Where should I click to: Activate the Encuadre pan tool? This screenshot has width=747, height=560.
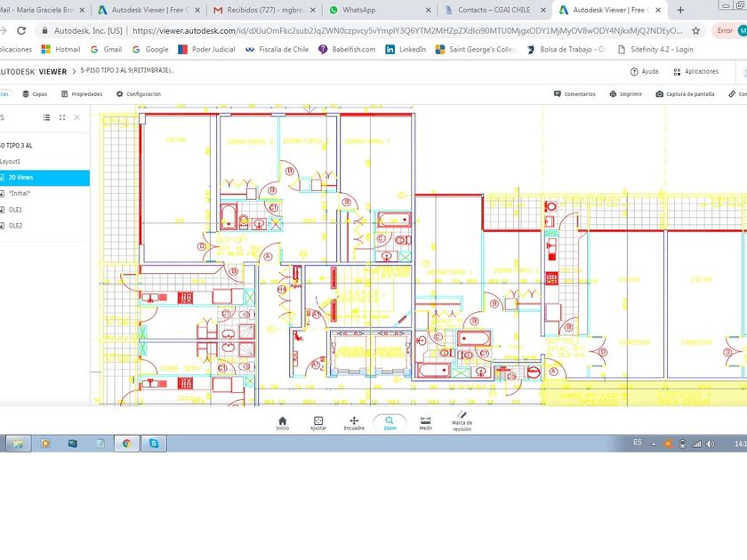coord(354,422)
